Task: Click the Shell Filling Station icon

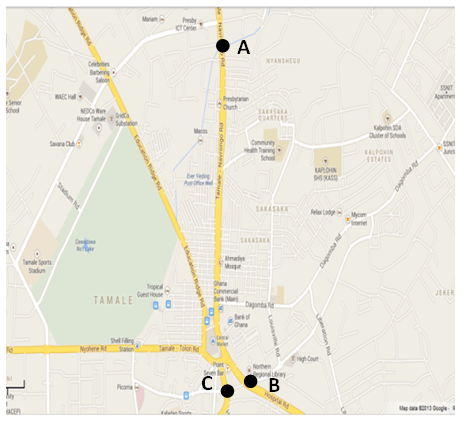Action: (x=138, y=344)
